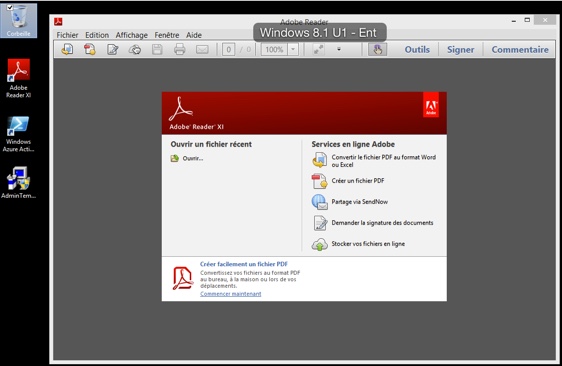This screenshot has width=562, height=366.
Task: Select the Windows Azure Active Directory desktop shortcut
Action: click(x=18, y=134)
